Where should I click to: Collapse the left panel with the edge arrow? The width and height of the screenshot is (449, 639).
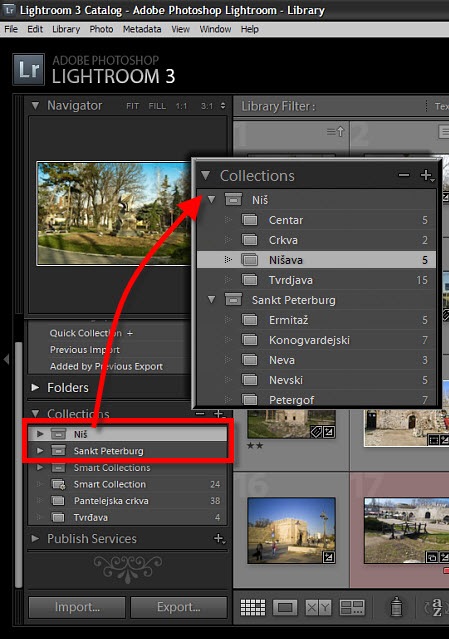6,359
